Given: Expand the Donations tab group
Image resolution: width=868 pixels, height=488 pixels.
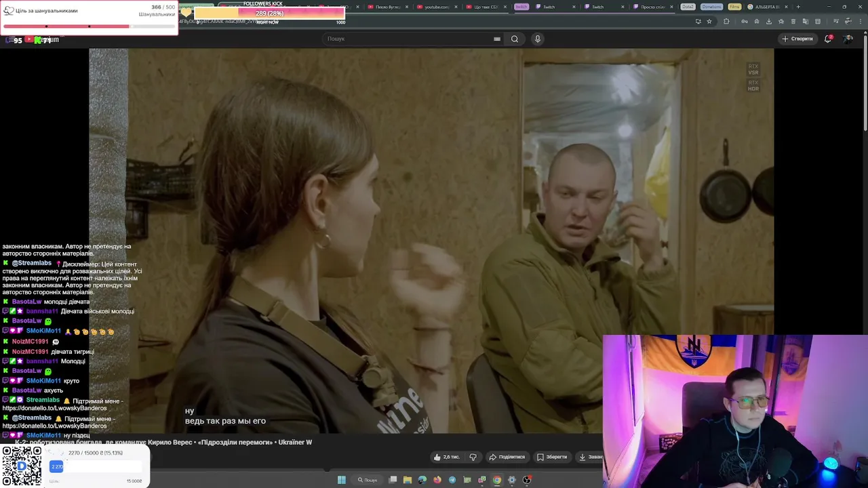Looking at the screenshot, I should tap(712, 7).
